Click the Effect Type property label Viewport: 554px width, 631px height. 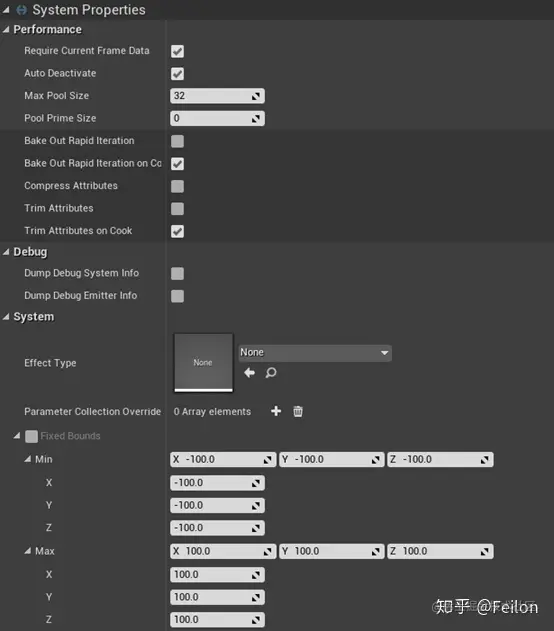tap(50, 363)
